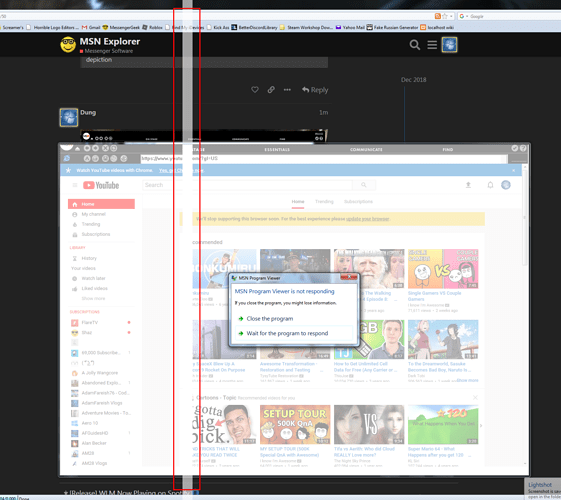Open the Fake Russian Generator bookmark
Viewport: 561px width, 500px height.
click(x=392, y=28)
